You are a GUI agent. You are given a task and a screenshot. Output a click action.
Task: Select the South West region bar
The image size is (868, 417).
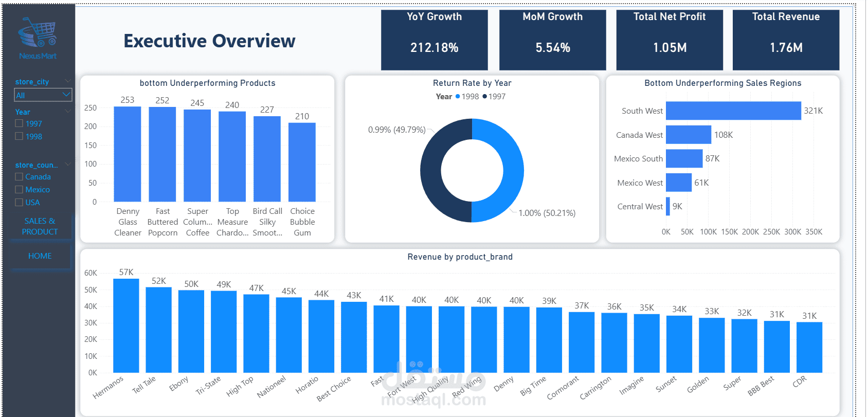[x=733, y=111]
